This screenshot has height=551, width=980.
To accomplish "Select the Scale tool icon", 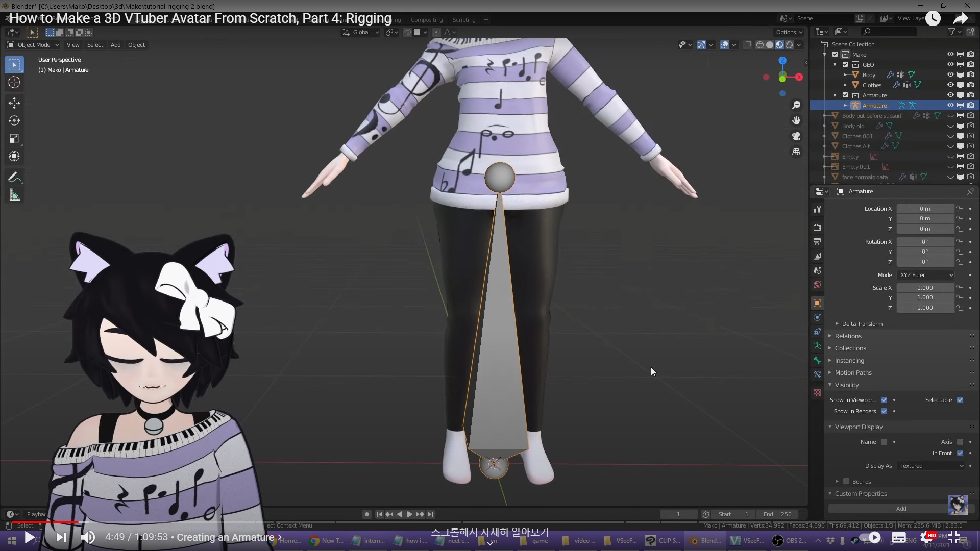I will [14, 139].
